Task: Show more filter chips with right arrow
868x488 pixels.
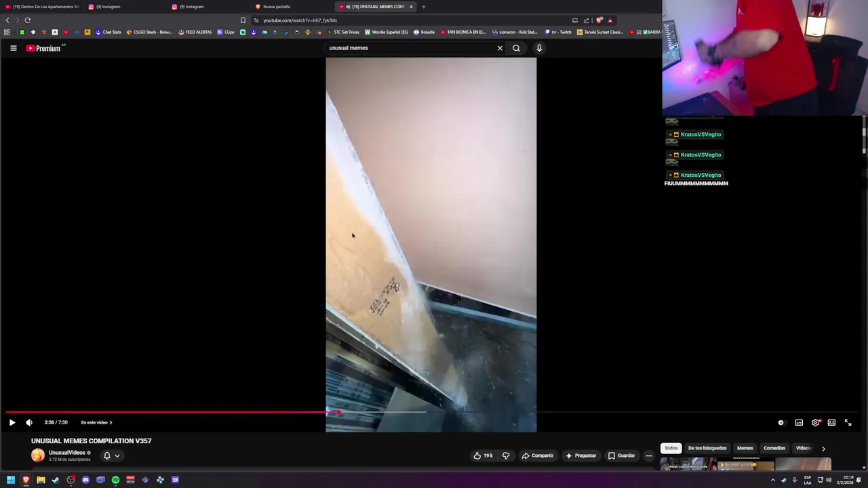Action: 823,448
